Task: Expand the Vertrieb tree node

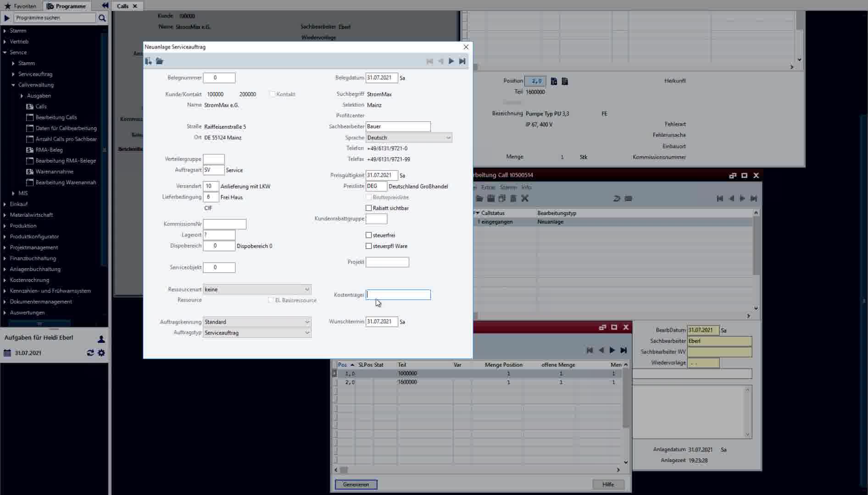Action: coord(5,42)
